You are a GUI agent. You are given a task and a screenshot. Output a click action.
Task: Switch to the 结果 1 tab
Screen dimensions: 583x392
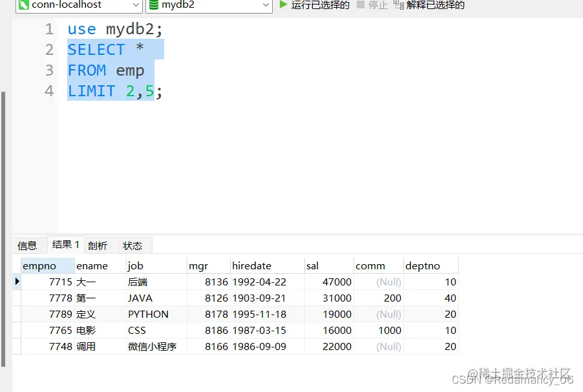tap(66, 245)
